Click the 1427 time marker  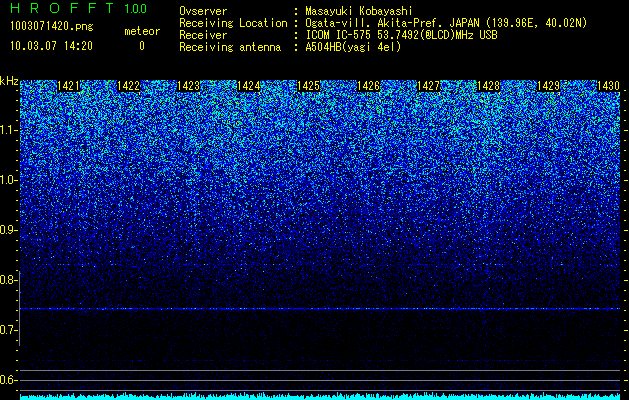pos(428,86)
